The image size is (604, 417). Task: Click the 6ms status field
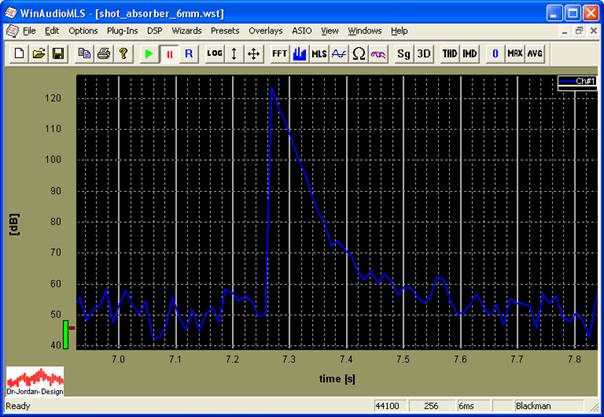tap(473, 406)
